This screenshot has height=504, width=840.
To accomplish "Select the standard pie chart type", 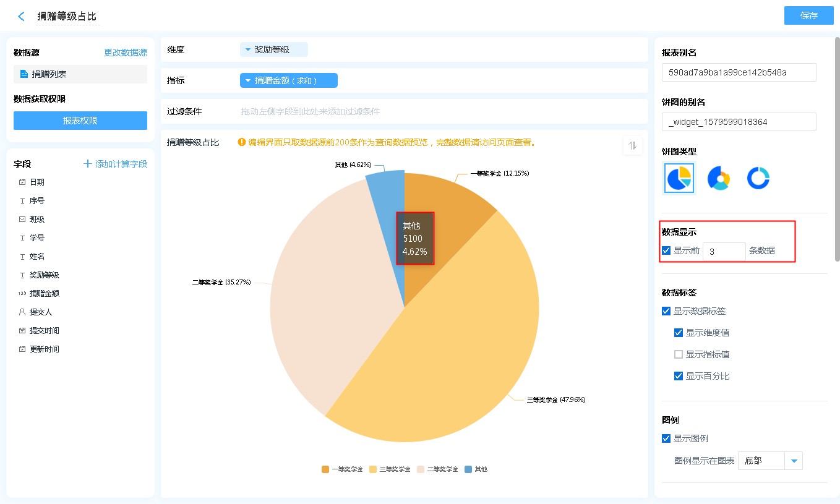I will (x=679, y=179).
